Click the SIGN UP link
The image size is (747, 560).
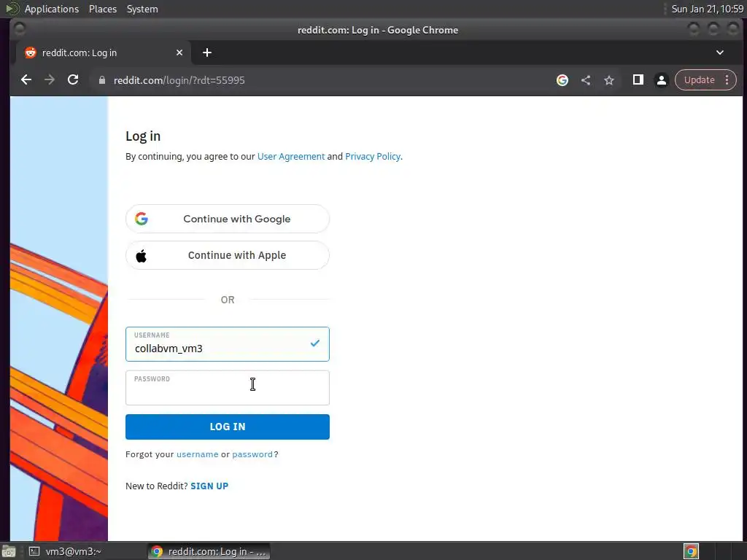pos(209,486)
